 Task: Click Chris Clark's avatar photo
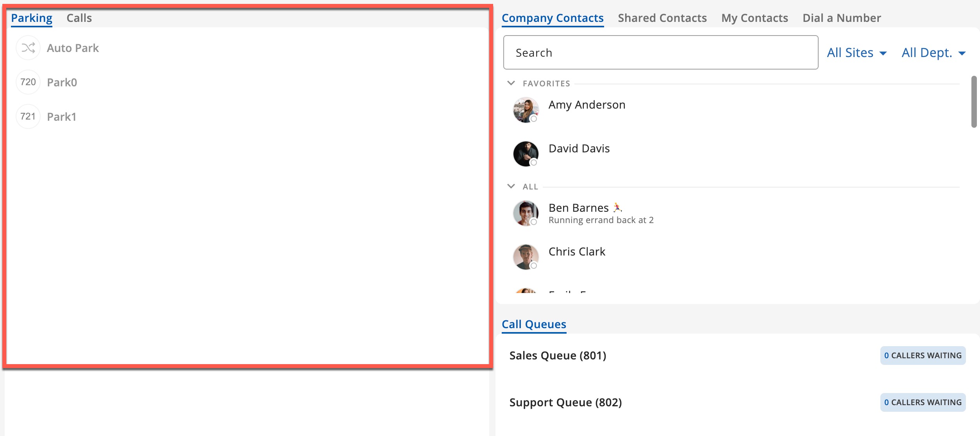pos(526,257)
